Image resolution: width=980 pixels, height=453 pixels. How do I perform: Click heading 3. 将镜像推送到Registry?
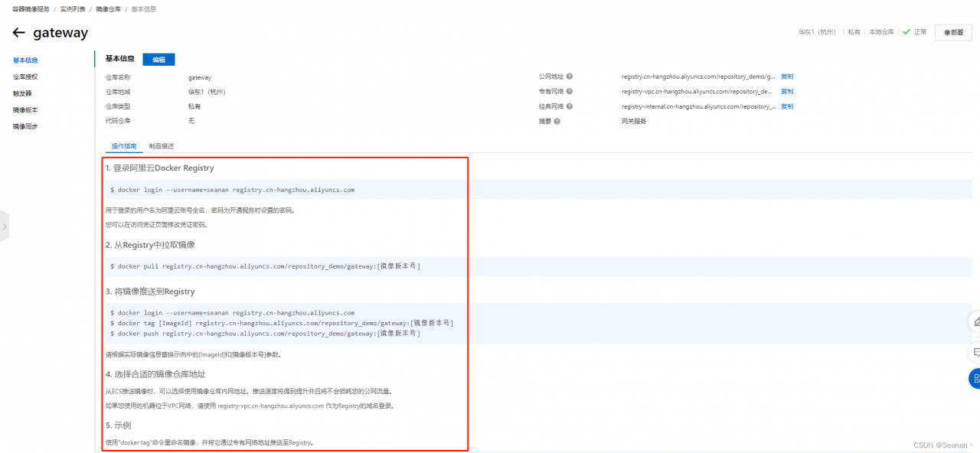150,292
